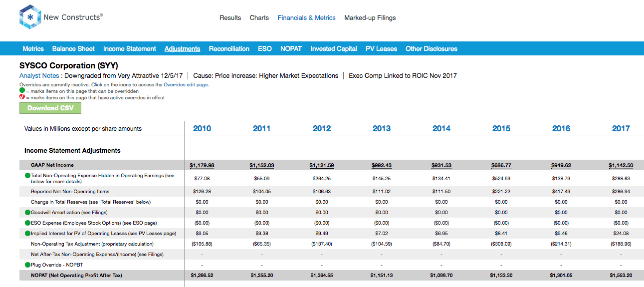Click the 2013 year heading
Image resolution: width=644 pixels, height=287 pixels.
click(x=382, y=129)
